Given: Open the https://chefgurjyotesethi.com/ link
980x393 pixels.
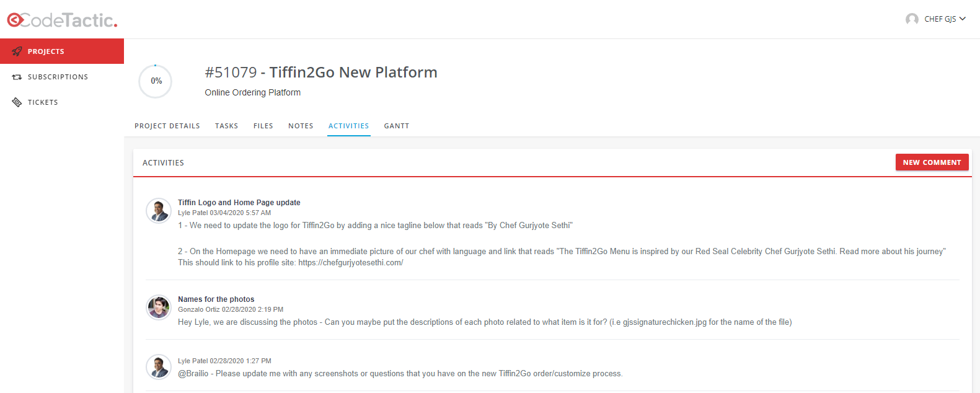Looking at the screenshot, I should click(351, 263).
